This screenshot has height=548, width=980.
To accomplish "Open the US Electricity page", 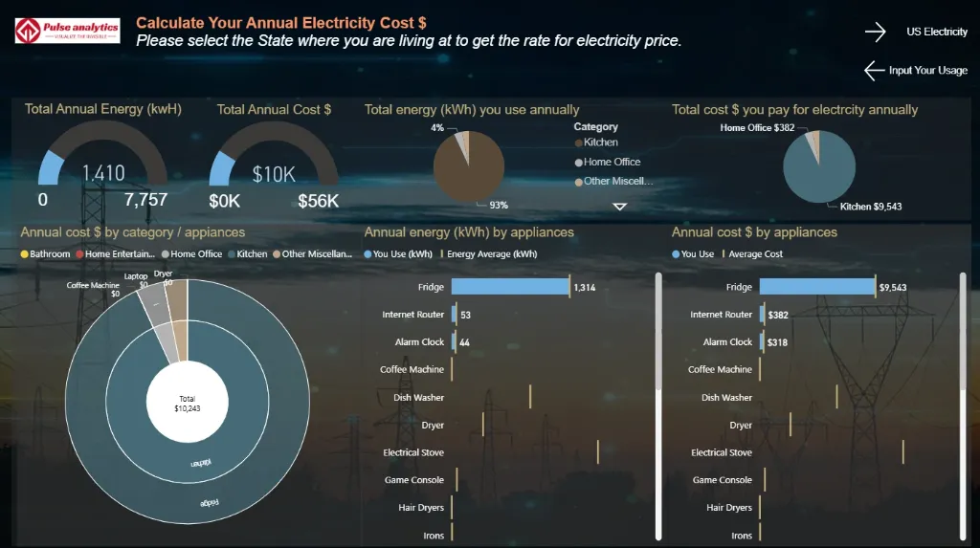I will 937,32.
